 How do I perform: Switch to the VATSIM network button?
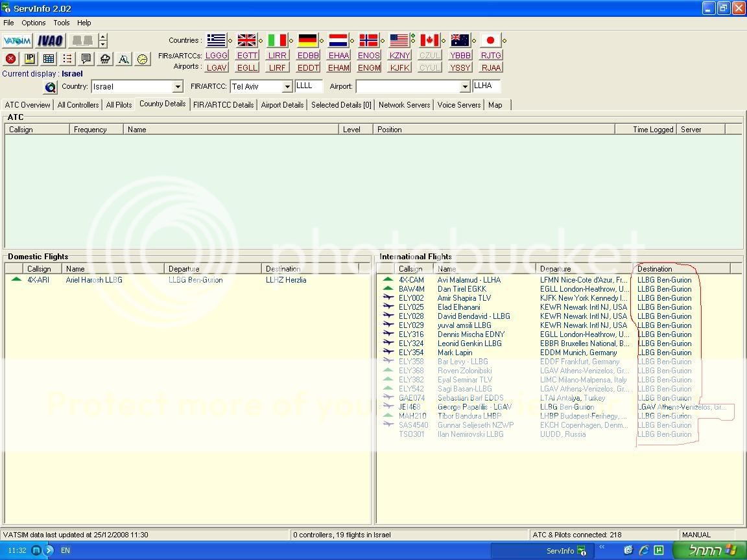pyautogui.click(x=17, y=41)
